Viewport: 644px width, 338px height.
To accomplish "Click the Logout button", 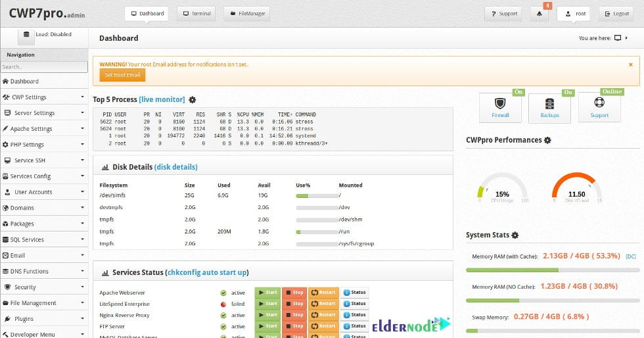I will [x=616, y=14].
